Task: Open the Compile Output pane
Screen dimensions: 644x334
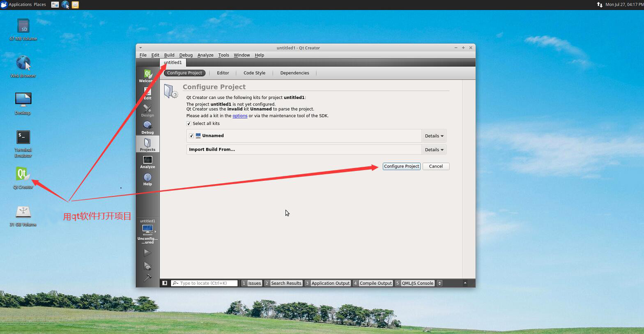Action: pyautogui.click(x=373, y=283)
